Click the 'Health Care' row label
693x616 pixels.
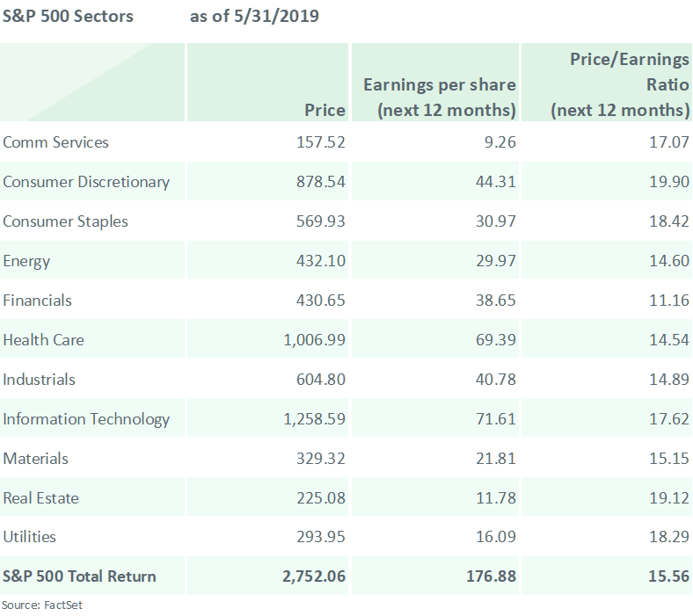(43, 340)
